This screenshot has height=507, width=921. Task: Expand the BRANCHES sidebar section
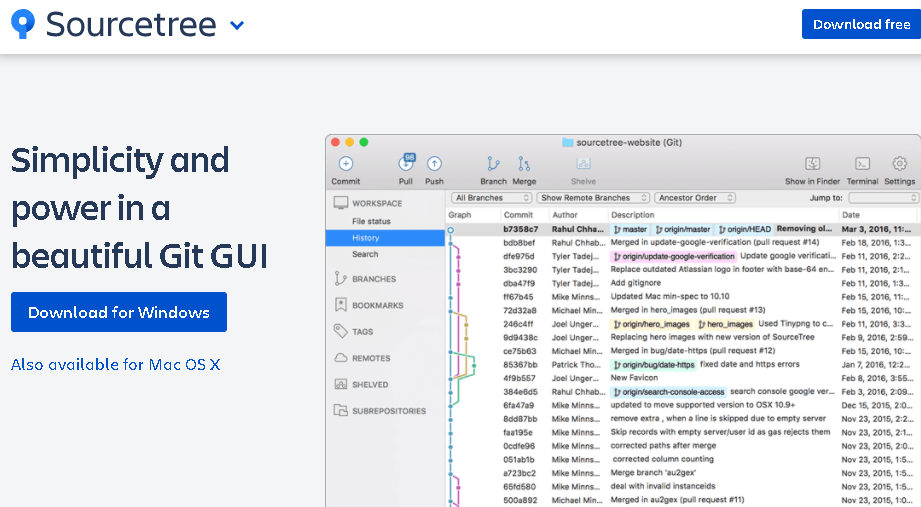(374, 279)
